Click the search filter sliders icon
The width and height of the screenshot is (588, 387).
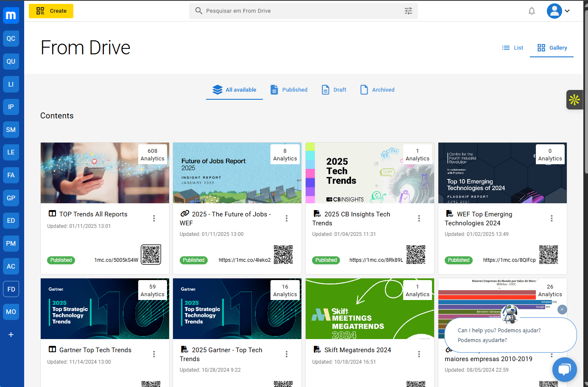pyautogui.click(x=408, y=11)
